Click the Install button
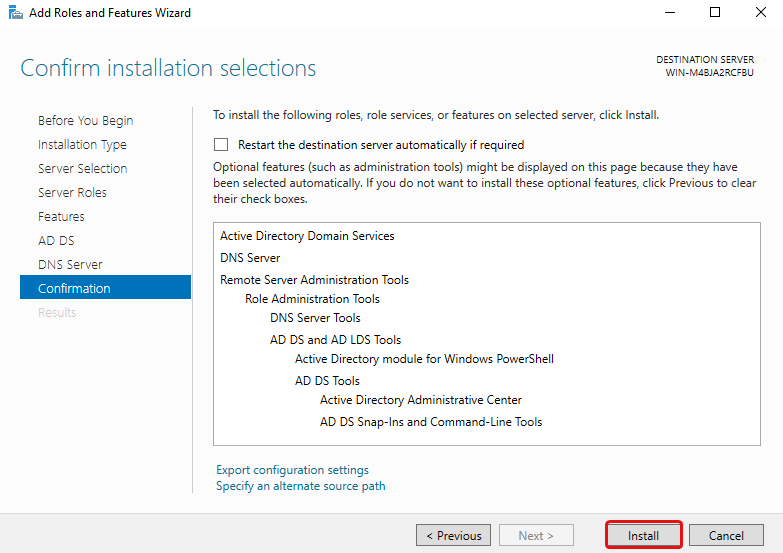Viewport: 783px width, 553px height. coord(644,536)
